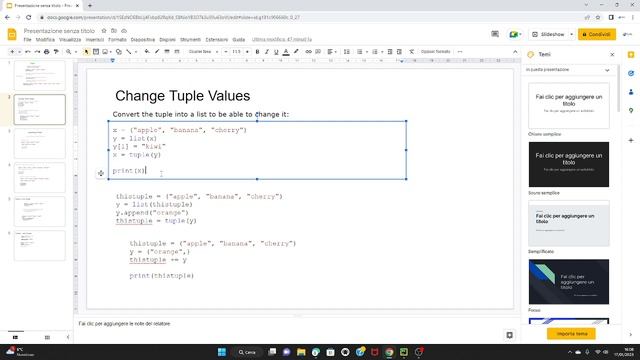The image size is (640, 360).
Task: Open the highlight color picker
Action: coord(296,52)
